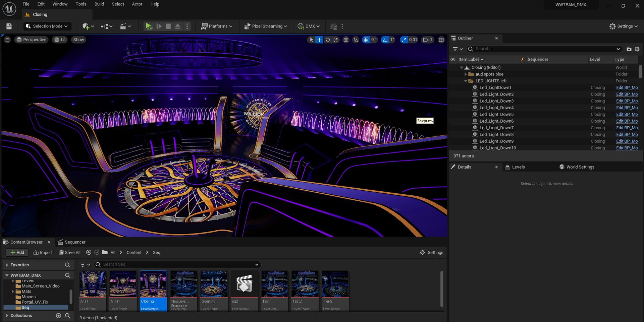Click the viewport options hamburger menu
Viewport: 644px width, 322px height.
pyautogui.click(x=7, y=40)
